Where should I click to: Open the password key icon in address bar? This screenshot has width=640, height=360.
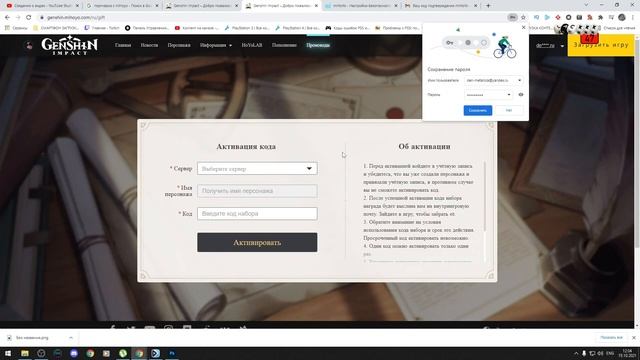pos(512,17)
